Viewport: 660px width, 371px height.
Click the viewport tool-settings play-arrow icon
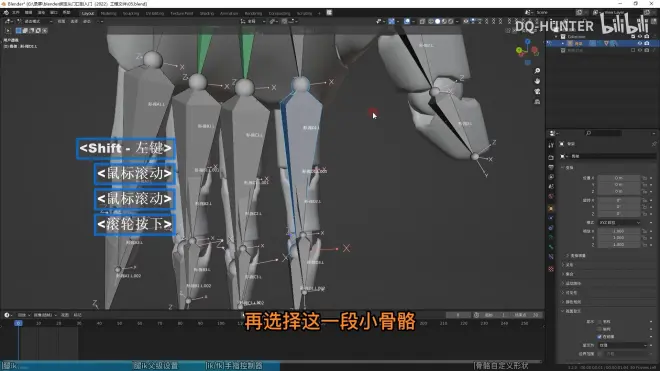pos(8,31)
